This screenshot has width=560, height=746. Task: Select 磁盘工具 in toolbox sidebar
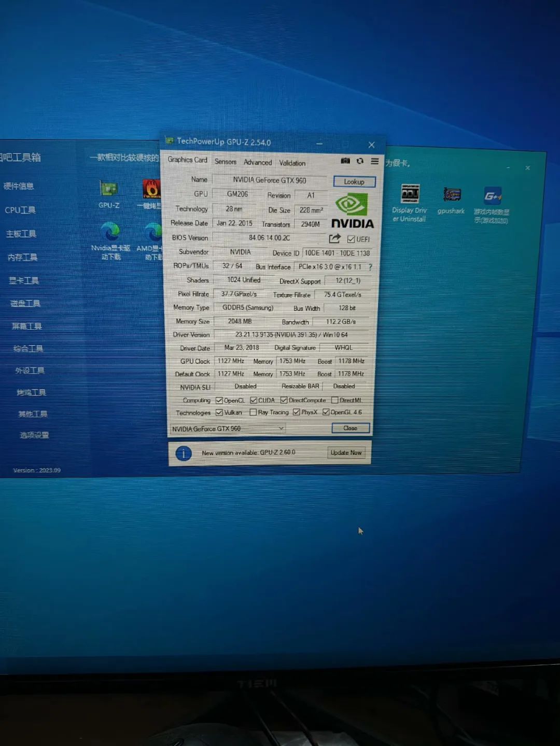pos(25,303)
